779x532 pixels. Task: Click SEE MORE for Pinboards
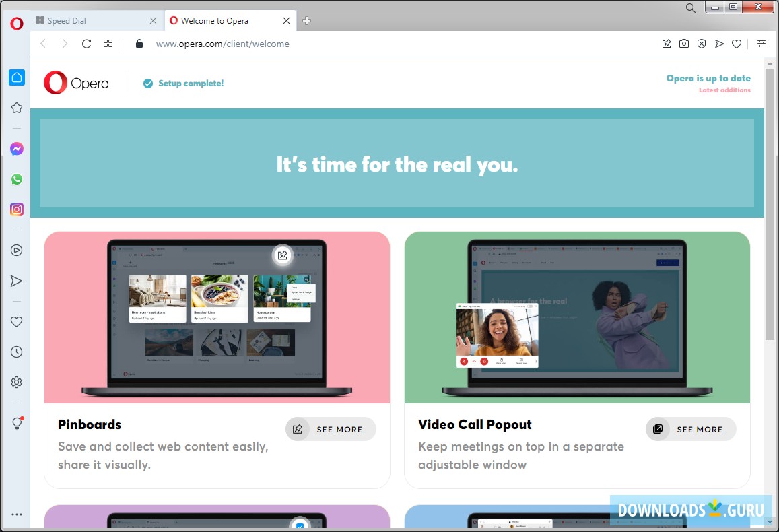tap(331, 429)
